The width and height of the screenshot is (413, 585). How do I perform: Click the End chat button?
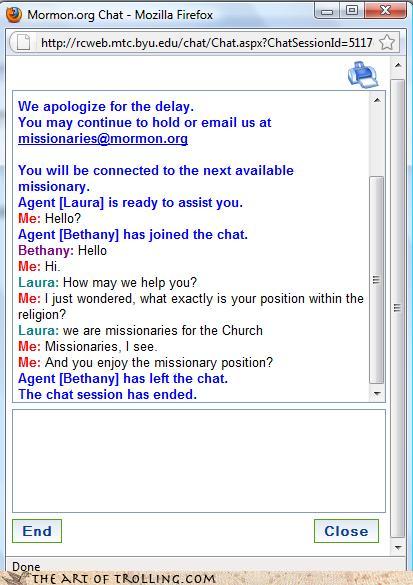tap(37, 531)
